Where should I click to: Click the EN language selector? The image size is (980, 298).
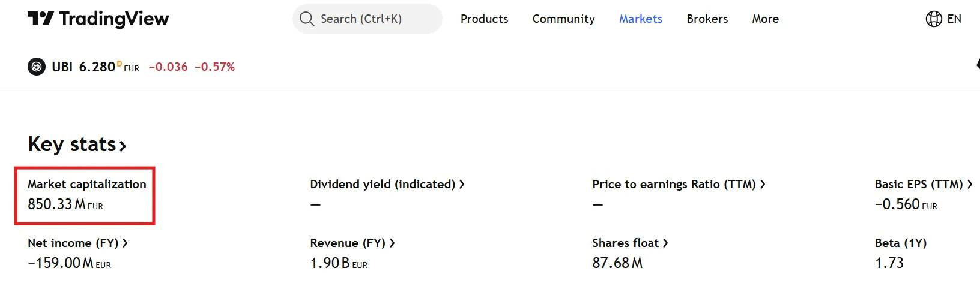[954, 19]
